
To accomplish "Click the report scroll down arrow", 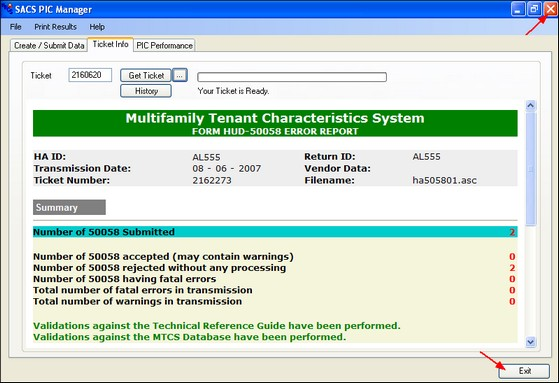I will (530, 342).
